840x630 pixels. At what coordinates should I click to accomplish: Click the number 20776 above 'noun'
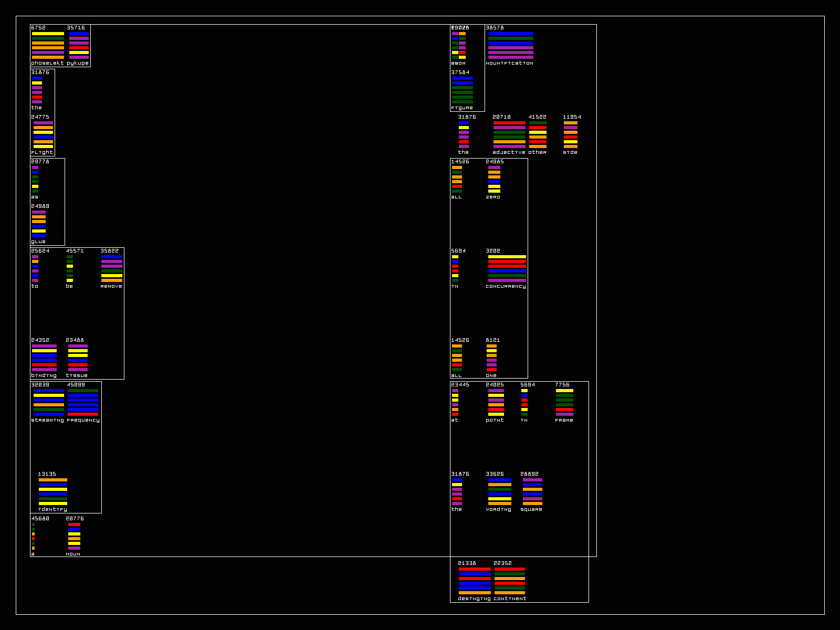(75, 519)
